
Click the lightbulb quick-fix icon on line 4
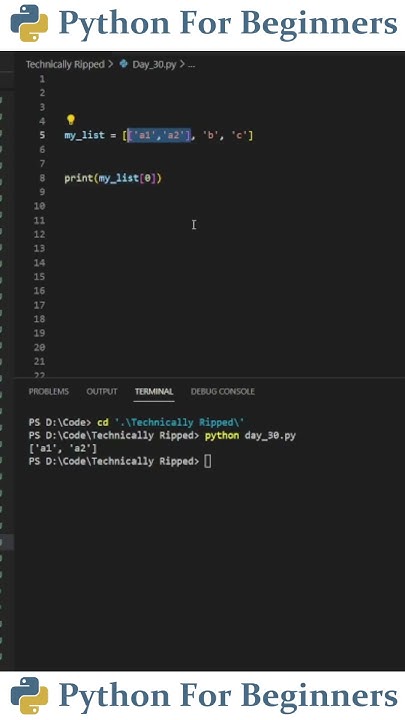70,120
